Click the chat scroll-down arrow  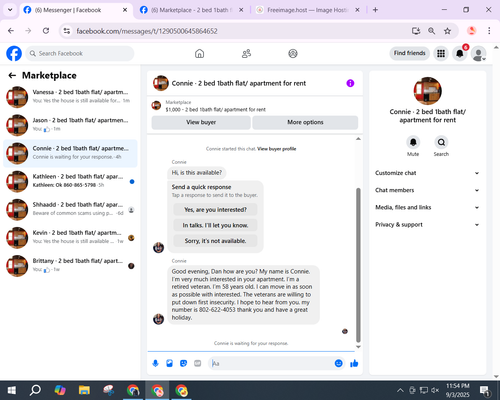[x=358, y=347]
